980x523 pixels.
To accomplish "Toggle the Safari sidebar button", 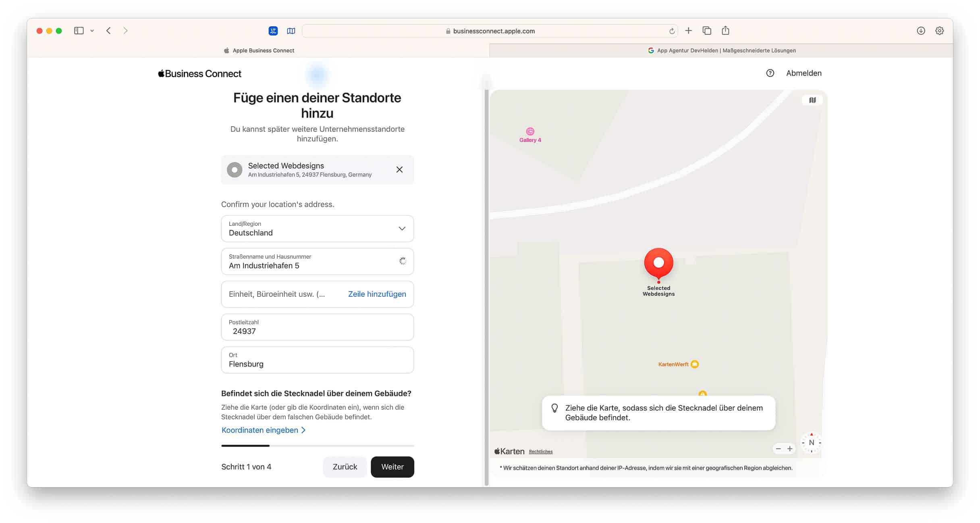I will [79, 31].
